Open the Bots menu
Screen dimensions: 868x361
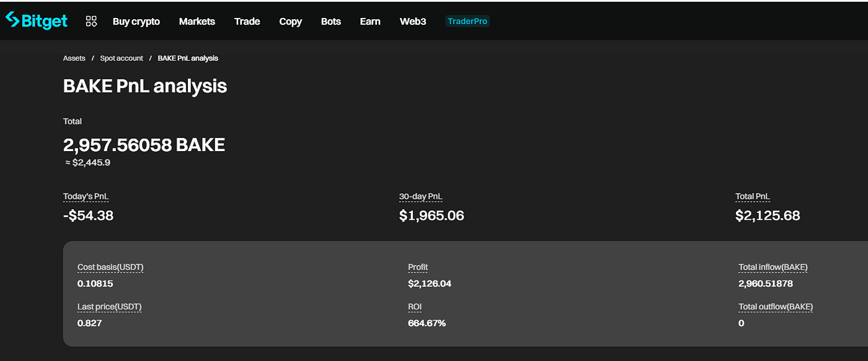click(x=331, y=22)
